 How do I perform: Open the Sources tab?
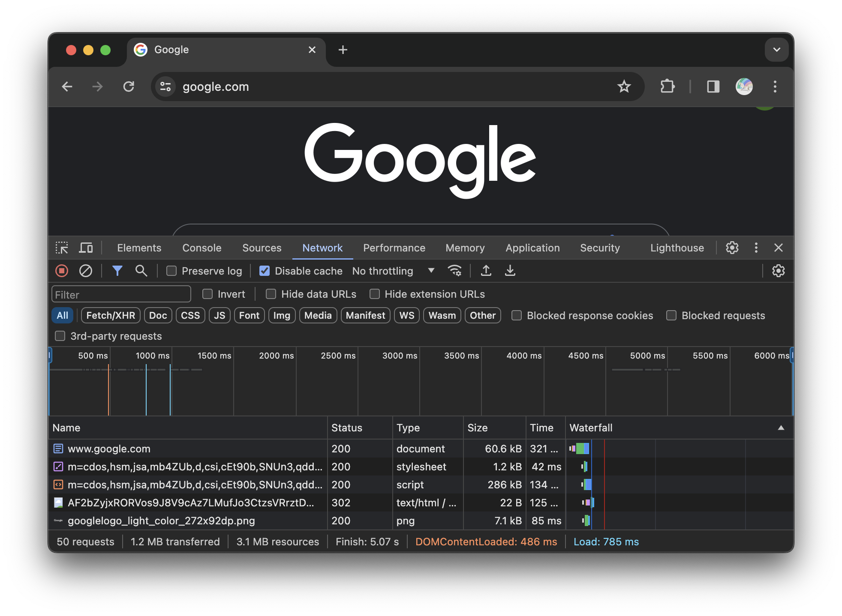[x=262, y=248]
